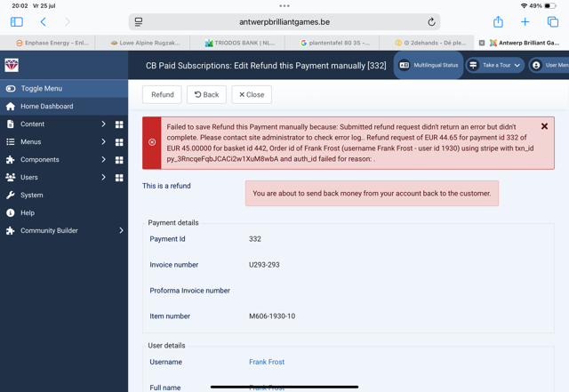Tap the battery status icon
Viewport: 569px width, 392px height.
coord(550,6)
